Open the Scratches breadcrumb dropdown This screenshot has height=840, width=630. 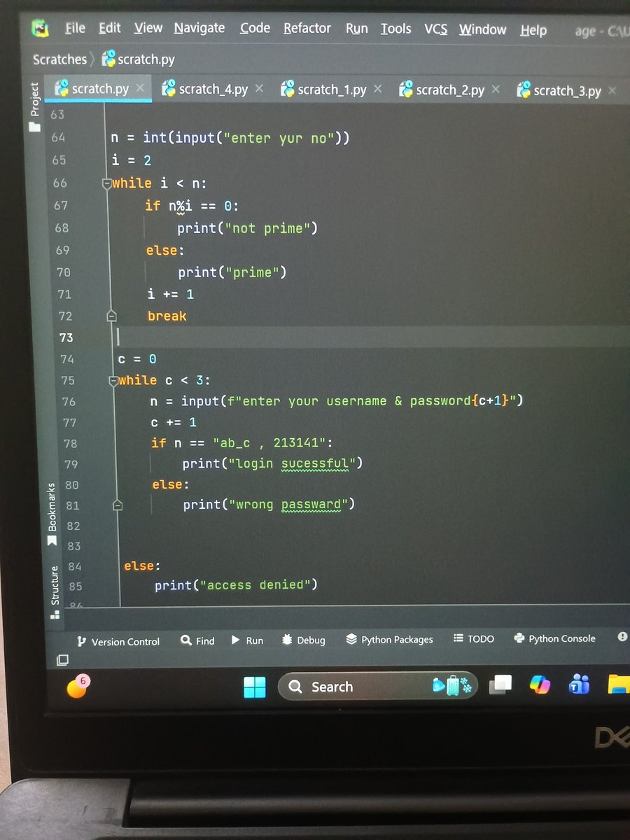[59, 59]
